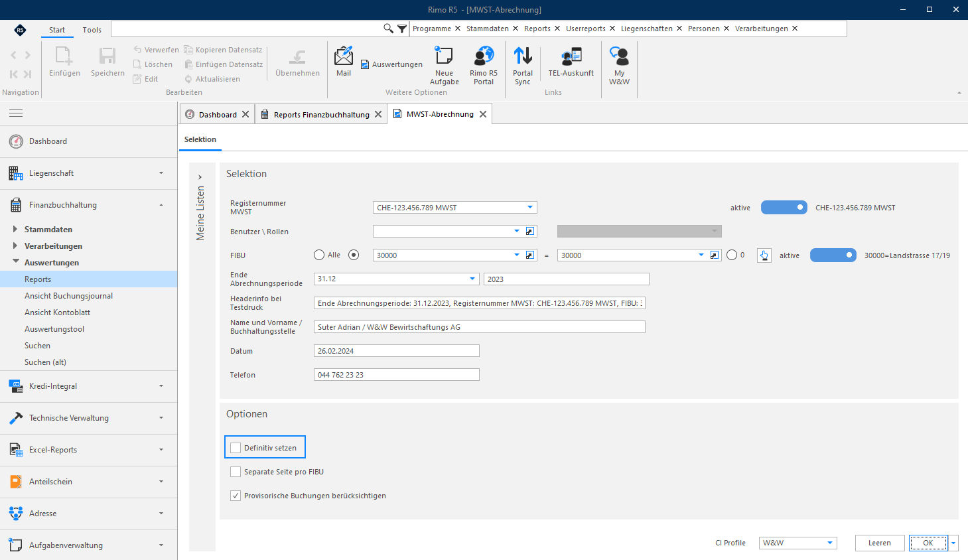
Task: Enable Separate Seite pro FIBU
Action: tap(236, 472)
